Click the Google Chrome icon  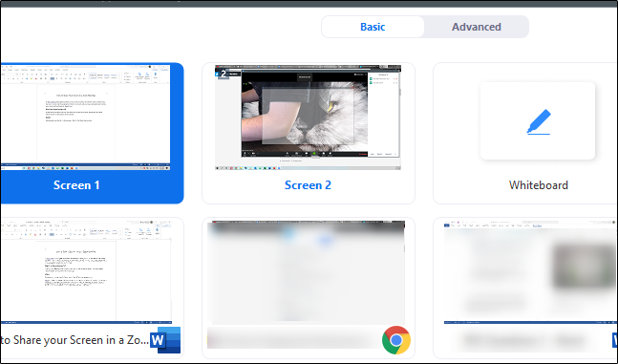(396, 340)
